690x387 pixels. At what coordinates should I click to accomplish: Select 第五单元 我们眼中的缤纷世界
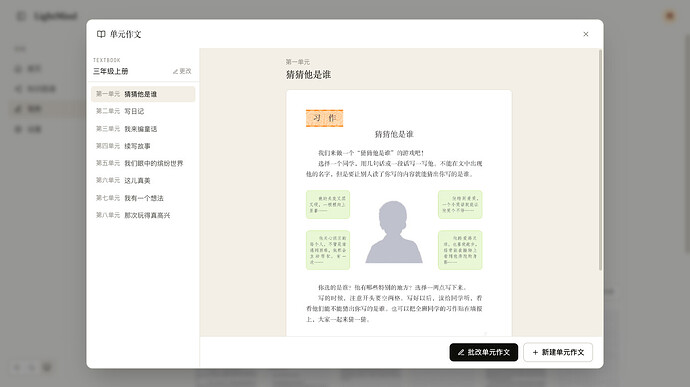(143, 163)
